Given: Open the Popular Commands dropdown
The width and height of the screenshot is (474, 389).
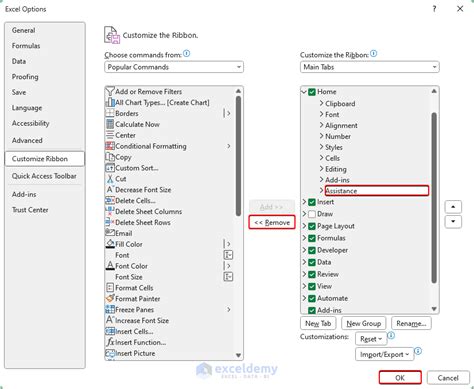Looking at the screenshot, I should click(174, 67).
